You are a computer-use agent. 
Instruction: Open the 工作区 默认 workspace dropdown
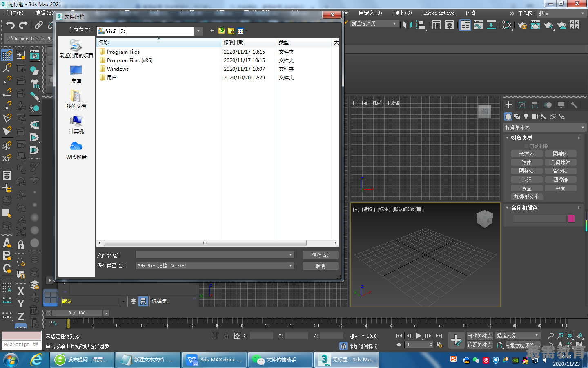[x=562, y=13]
